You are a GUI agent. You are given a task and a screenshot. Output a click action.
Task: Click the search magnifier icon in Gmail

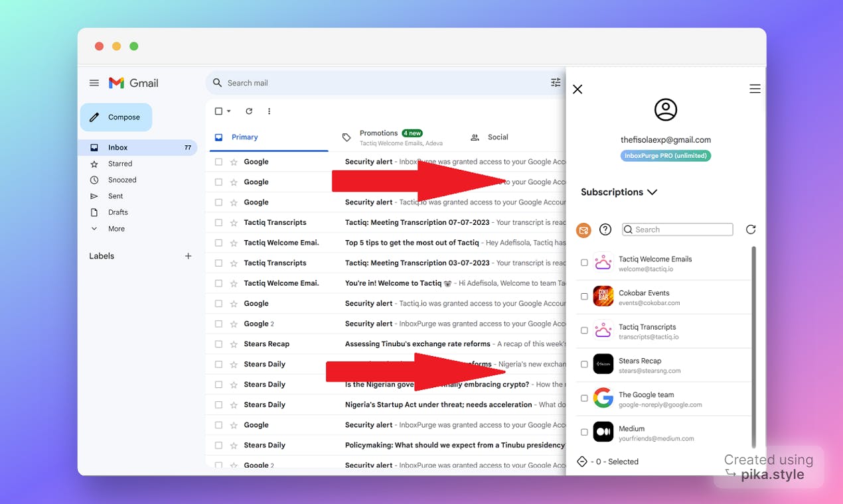click(x=217, y=83)
